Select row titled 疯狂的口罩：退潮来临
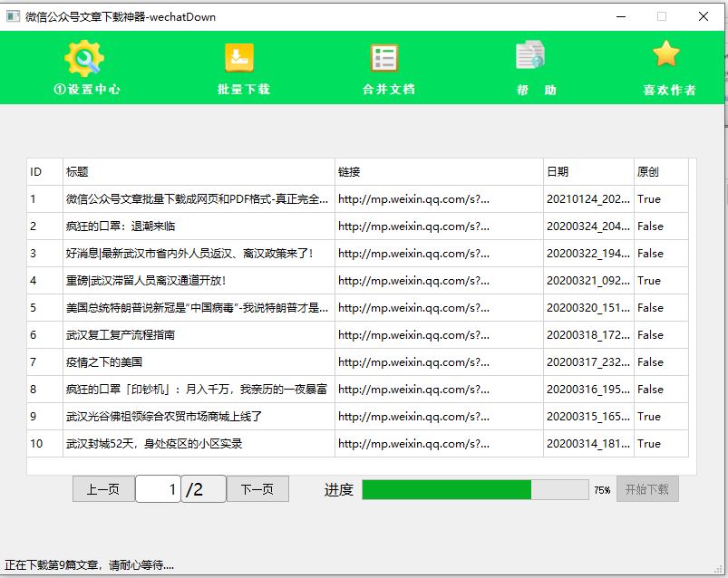 point(357,226)
